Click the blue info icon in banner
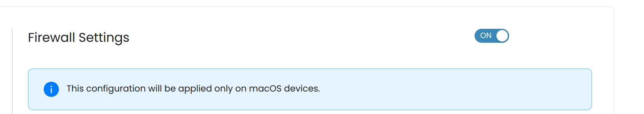Image resolution: width=644 pixels, height=114 pixels. [51, 89]
